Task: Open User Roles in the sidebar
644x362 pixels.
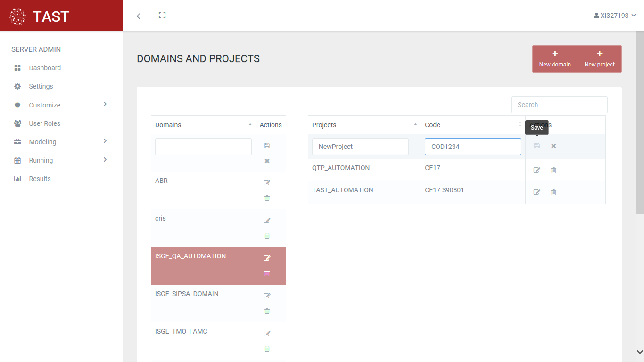Action: pyautogui.click(x=45, y=123)
